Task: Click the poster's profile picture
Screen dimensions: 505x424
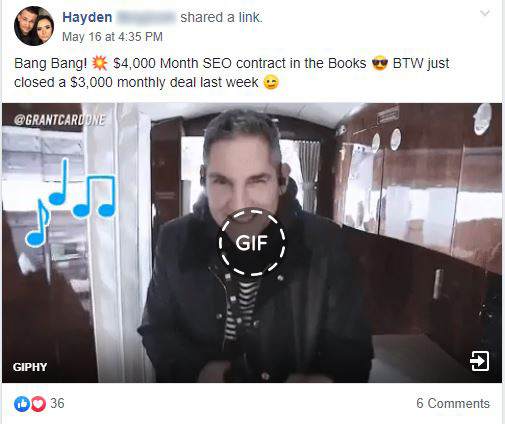Action: [x=34, y=26]
